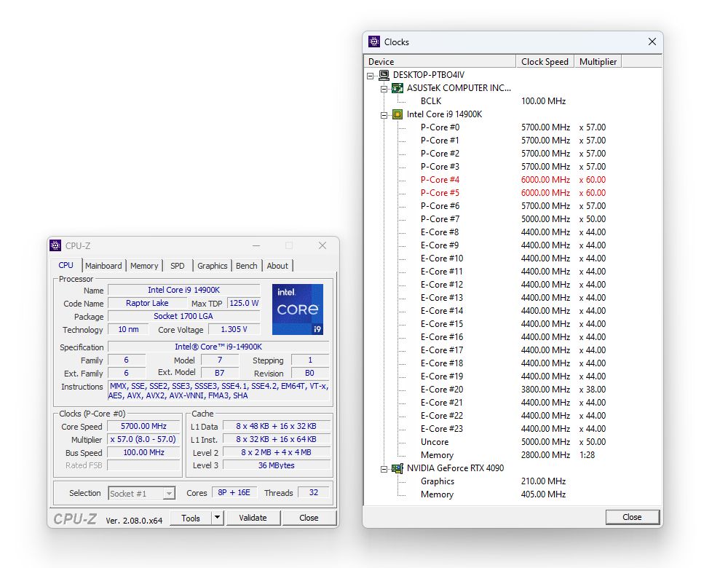Collapse the ASUSTeK COMPUTER INC node
728x568 pixels.
[x=384, y=89]
